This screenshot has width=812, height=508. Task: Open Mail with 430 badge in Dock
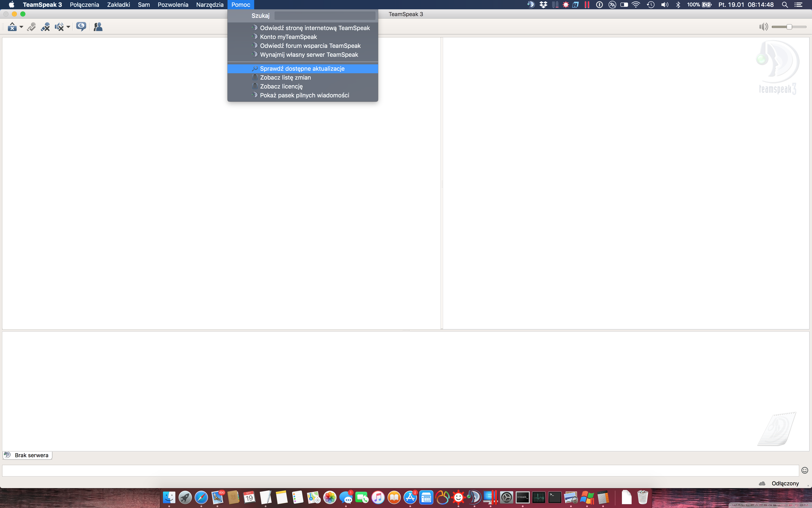217,497
